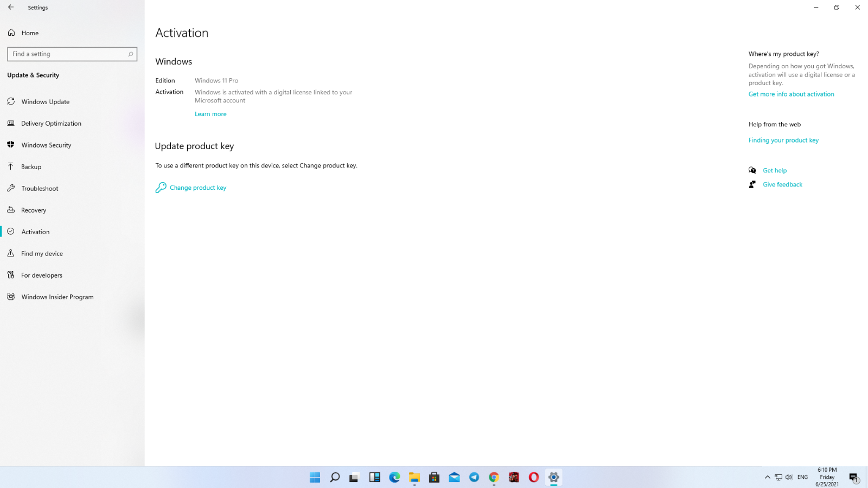
Task: Open the red game app on taskbar
Action: pos(514,477)
